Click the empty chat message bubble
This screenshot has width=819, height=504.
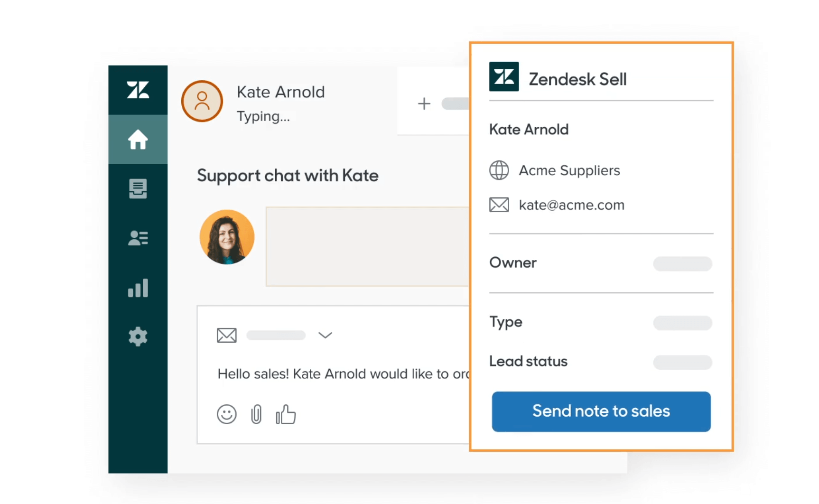click(x=367, y=246)
